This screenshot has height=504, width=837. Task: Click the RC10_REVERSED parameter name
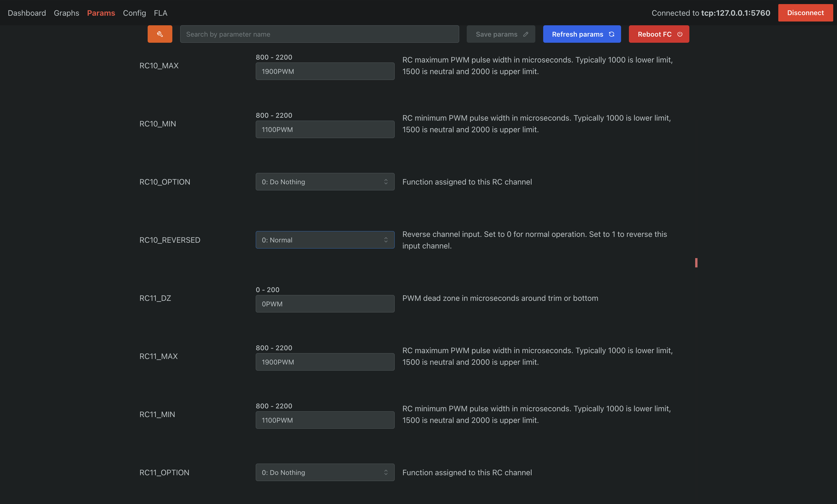170,240
